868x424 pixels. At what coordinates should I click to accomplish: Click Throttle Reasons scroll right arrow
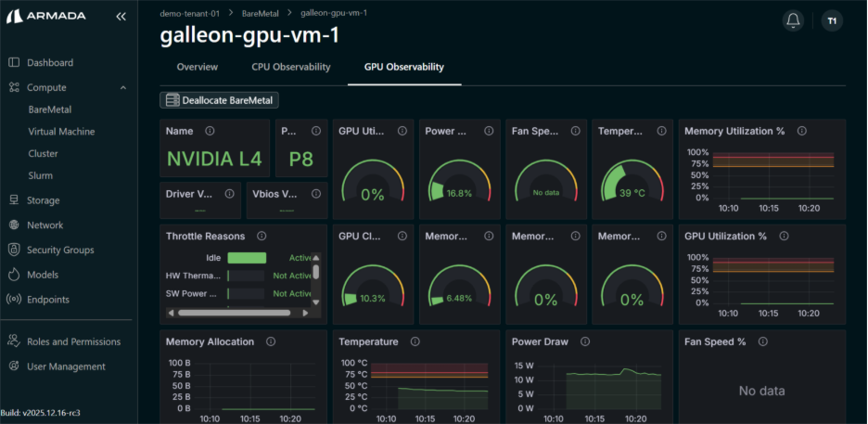pos(305,313)
